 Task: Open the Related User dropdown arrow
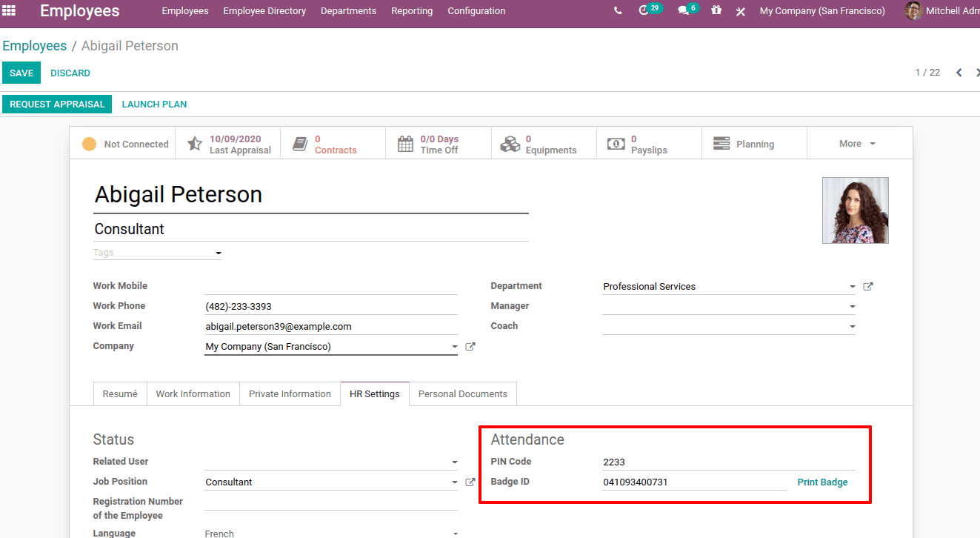coord(454,462)
